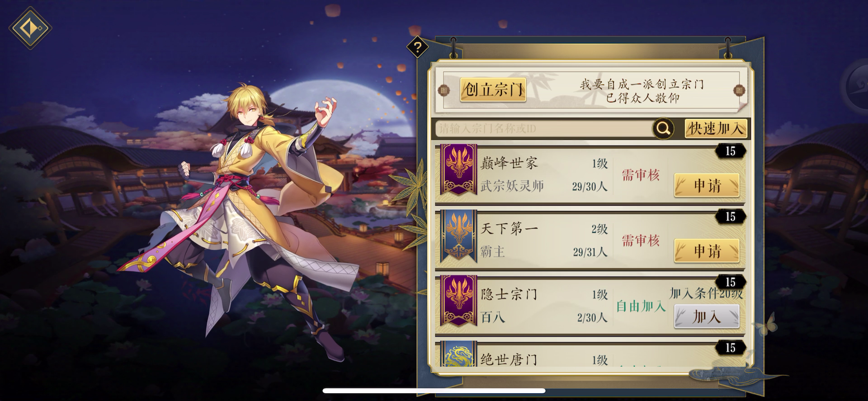
Task: Tap the level 15 badge on 天下第一
Action: tap(731, 217)
